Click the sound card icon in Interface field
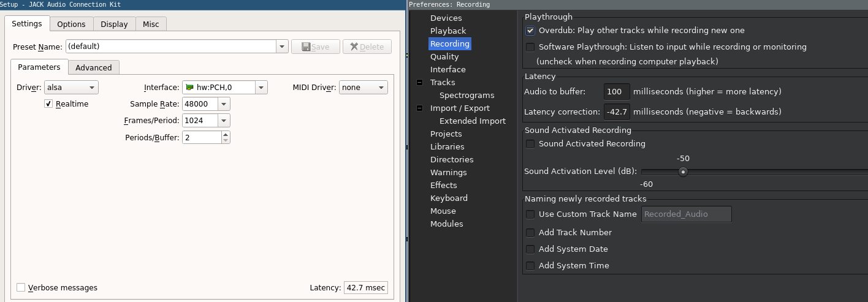868x302 pixels. pos(190,88)
